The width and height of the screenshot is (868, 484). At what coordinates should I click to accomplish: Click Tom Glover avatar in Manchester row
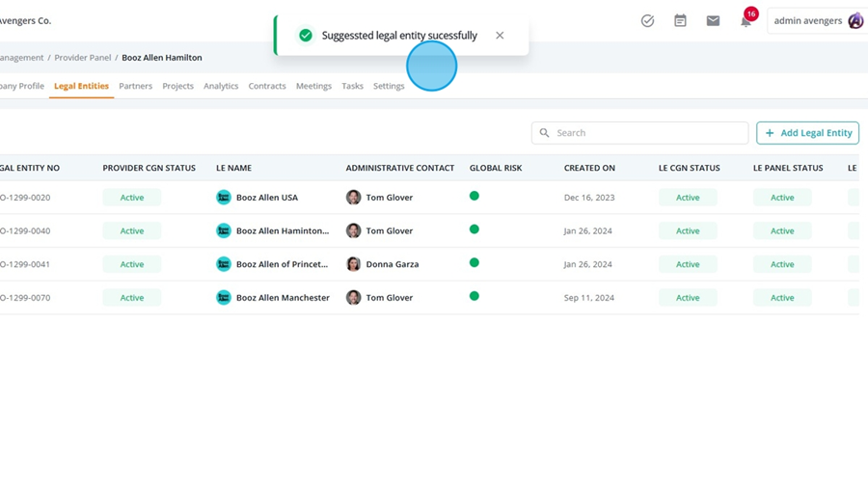pos(353,298)
